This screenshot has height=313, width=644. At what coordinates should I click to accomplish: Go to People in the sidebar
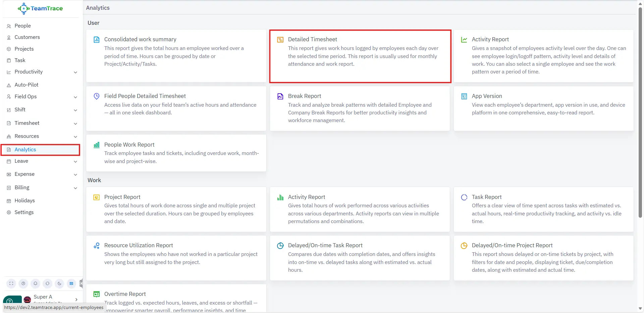(x=22, y=26)
